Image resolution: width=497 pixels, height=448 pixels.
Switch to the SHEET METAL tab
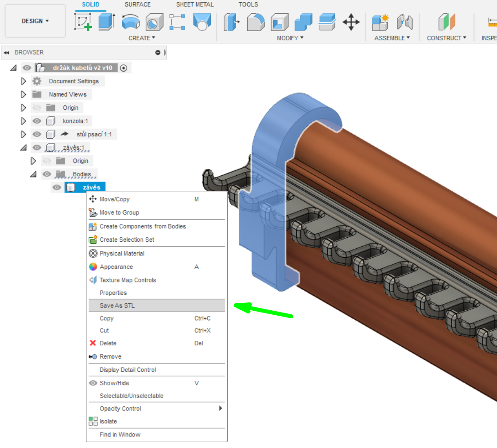click(195, 4)
